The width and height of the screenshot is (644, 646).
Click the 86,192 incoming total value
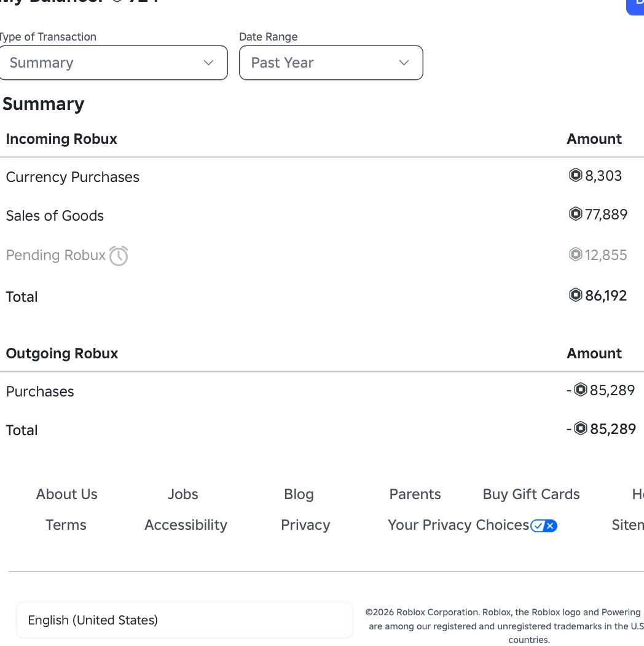pos(606,296)
